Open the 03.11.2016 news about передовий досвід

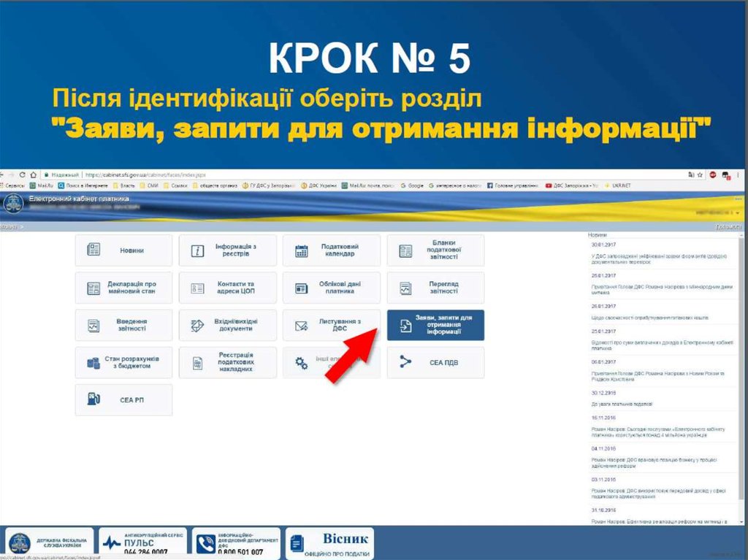[x=658, y=494]
